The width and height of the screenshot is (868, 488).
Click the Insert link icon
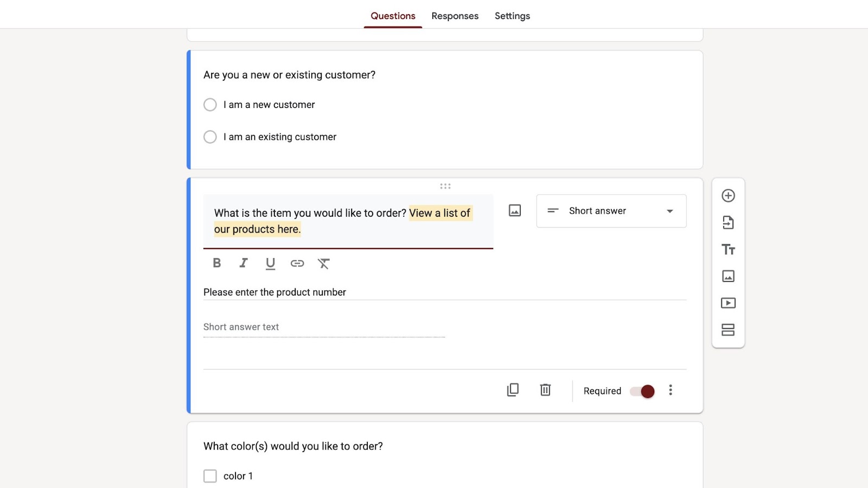[x=297, y=264]
